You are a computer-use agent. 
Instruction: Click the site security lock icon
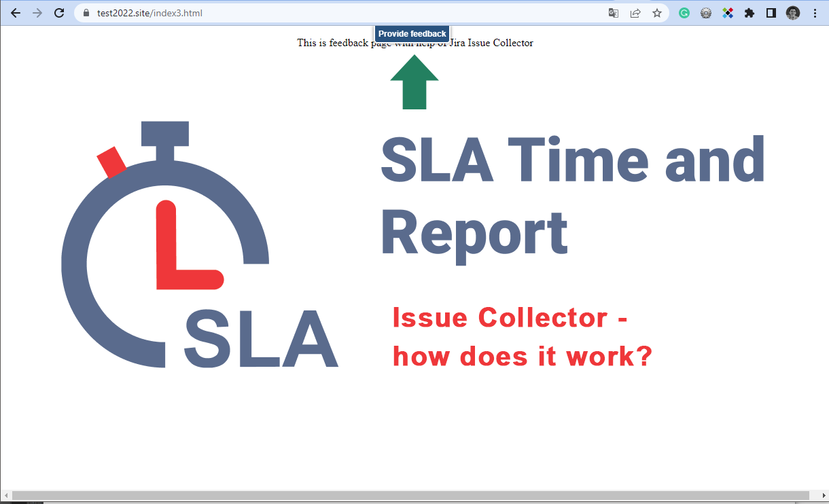(85, 13)
